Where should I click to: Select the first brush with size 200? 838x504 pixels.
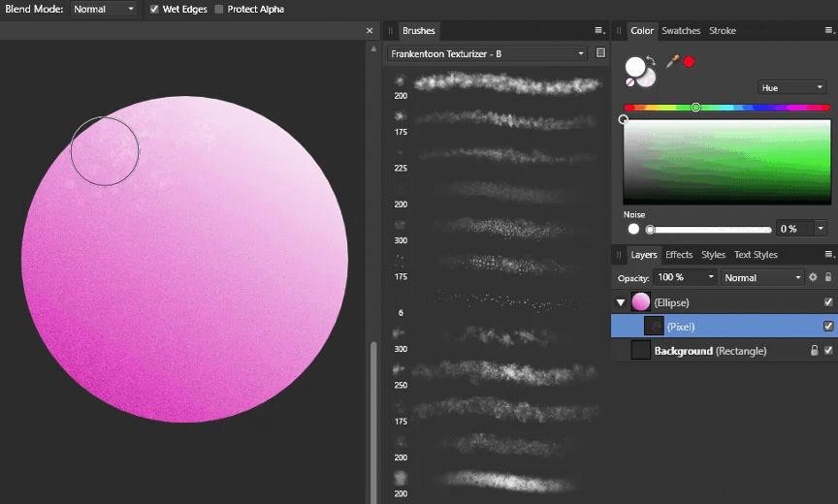pyautogui.click(x=497, y=84)
